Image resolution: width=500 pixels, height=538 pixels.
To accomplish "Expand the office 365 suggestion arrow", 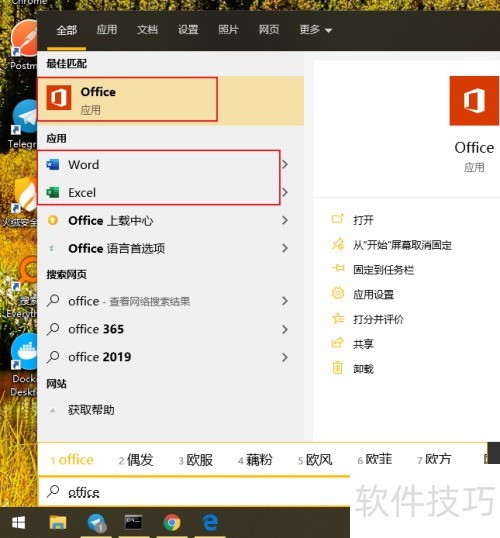I will 285,329.
